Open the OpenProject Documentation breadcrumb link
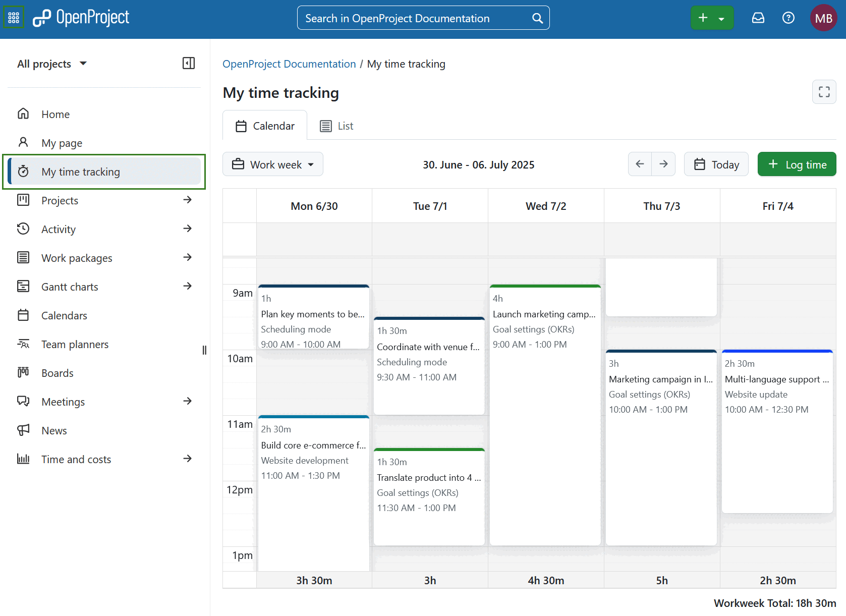This screenshot has width=846, height=616. [x=289, y=64]
